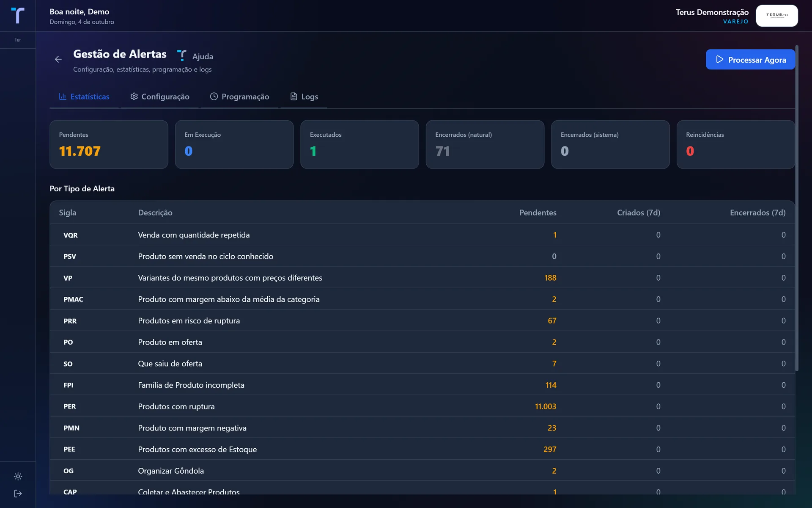Open the Ter item in sidebar
The image size is (812, 508).
(18, 40)
